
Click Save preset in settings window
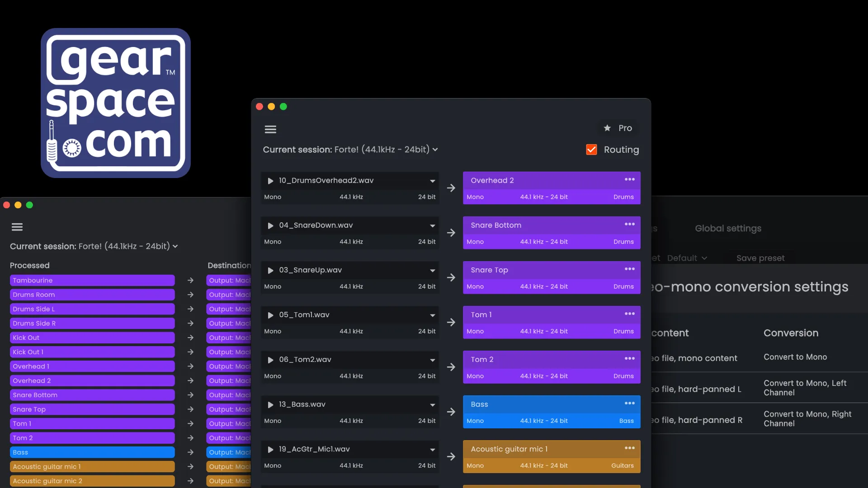pos(760,258)
